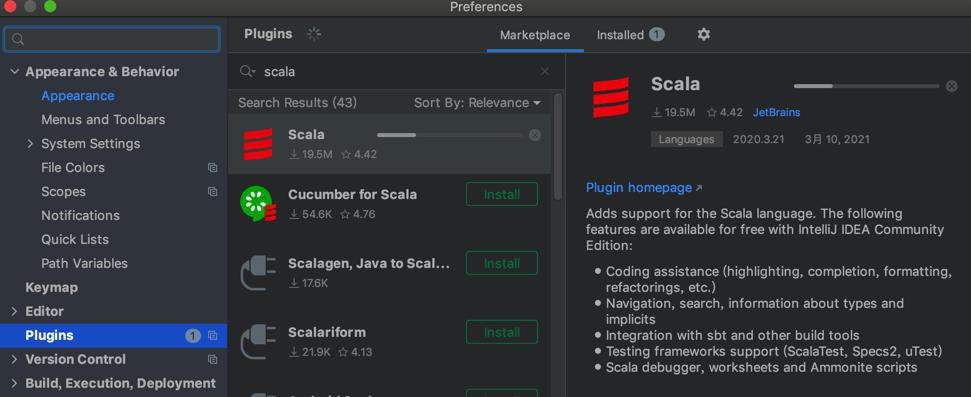
Task: Click Scala download progress bar in list
Action: (450, 135)
